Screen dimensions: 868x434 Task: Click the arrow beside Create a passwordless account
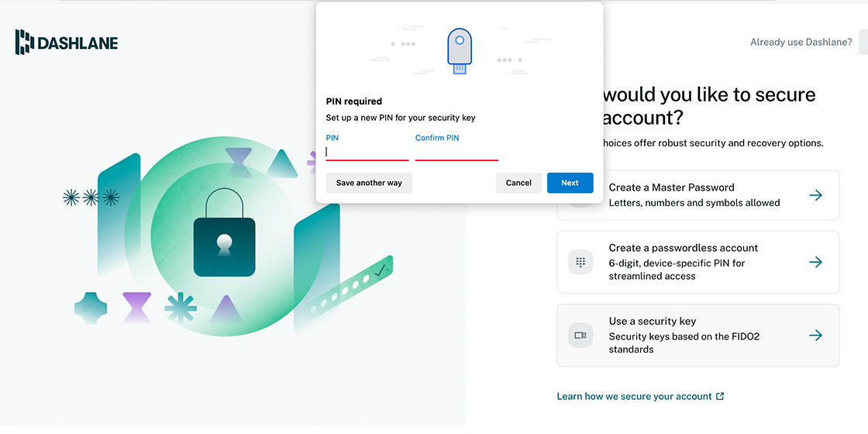pyautogui.click(x=815, y=262)
